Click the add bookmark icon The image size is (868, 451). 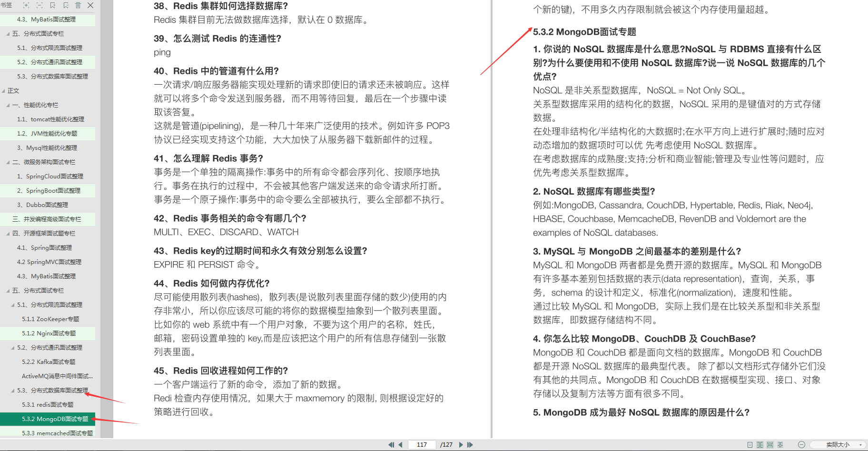click(x=52, y=5)
